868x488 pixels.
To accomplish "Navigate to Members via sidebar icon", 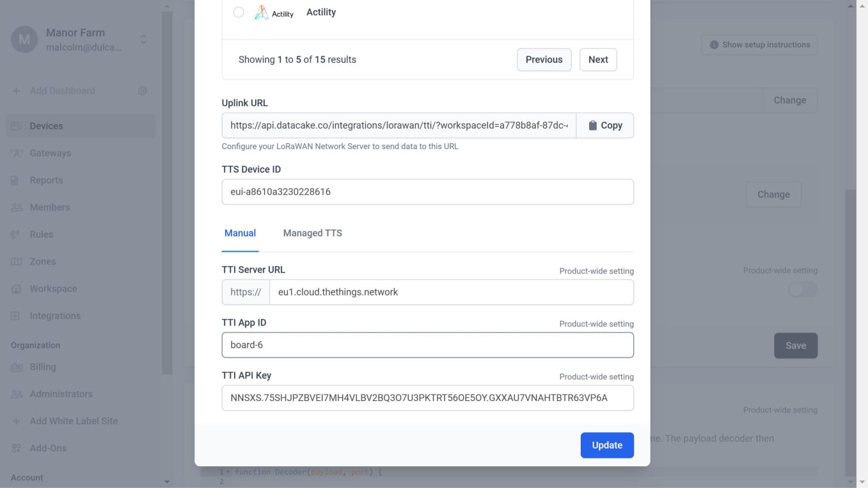I will click(51, 207).
